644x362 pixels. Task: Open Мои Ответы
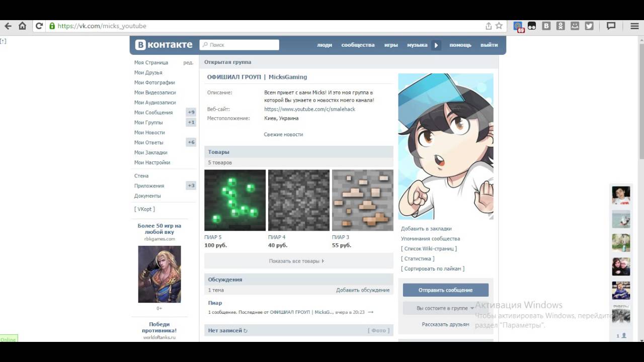click(x=148, y=143)
